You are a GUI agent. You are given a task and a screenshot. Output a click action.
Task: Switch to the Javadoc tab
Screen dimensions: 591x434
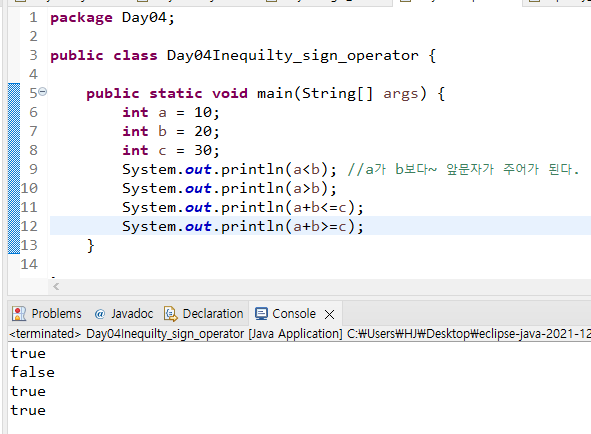pos(124,314)
